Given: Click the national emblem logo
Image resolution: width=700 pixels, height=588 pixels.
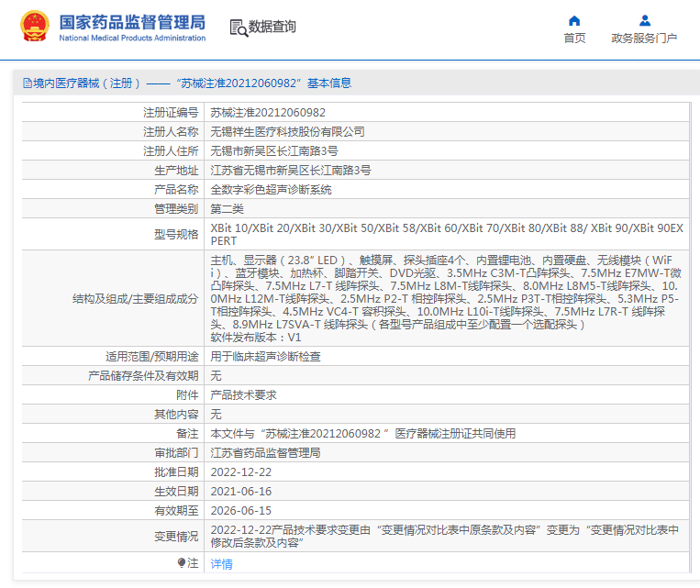Looking at the screenshot, I should tap(35, 28).
